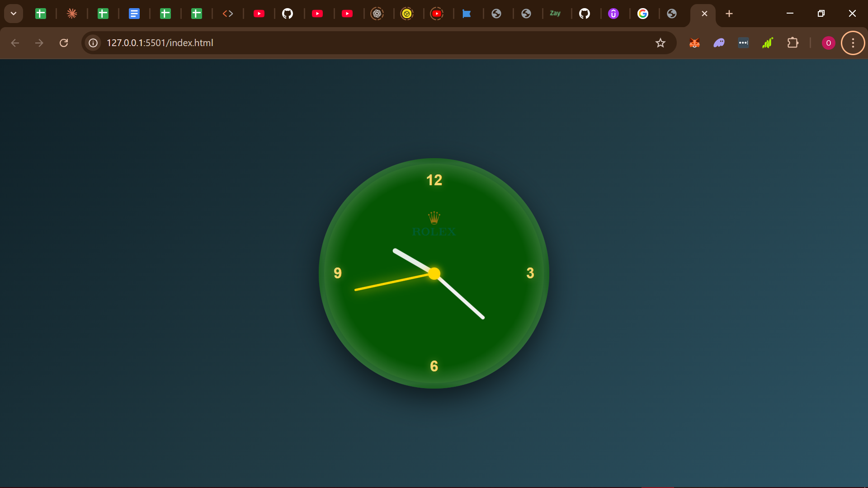This screenshot has height=488, width=868.
Task: Go back to the previous page
Action: pyautogui.click(x=15, y=43)
